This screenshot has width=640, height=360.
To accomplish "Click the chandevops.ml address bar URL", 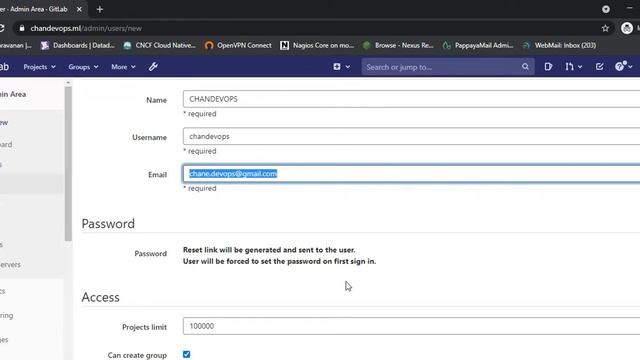I will click(x=86, y=28).
